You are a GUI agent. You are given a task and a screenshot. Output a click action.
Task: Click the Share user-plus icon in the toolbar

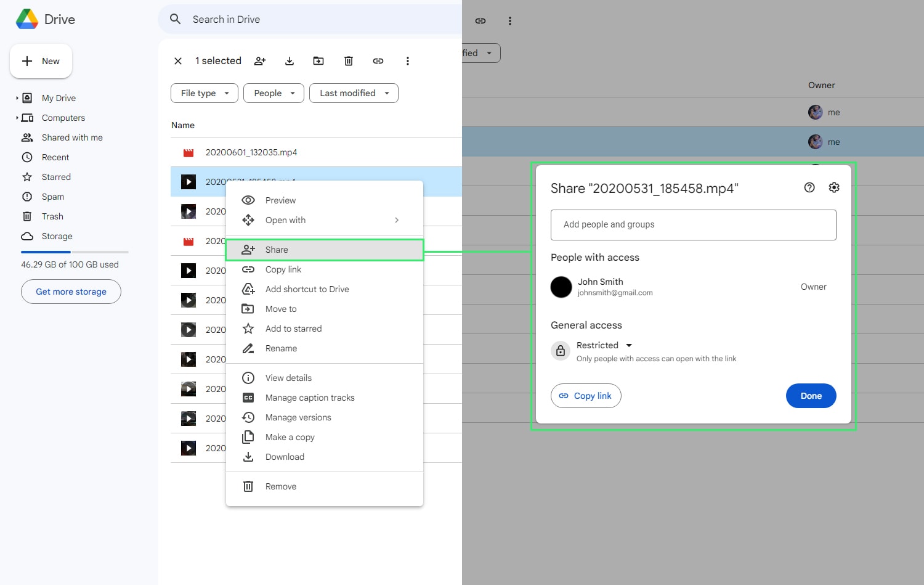(259, 60)
